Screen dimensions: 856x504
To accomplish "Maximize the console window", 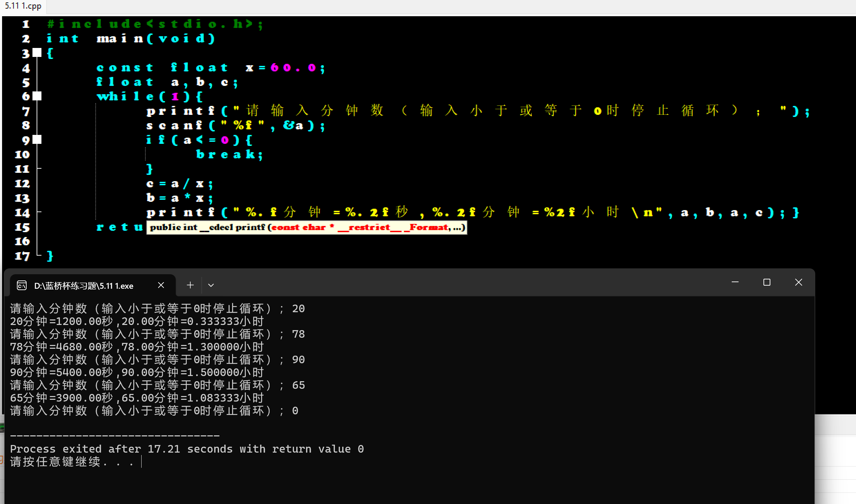I will (767, 283).
